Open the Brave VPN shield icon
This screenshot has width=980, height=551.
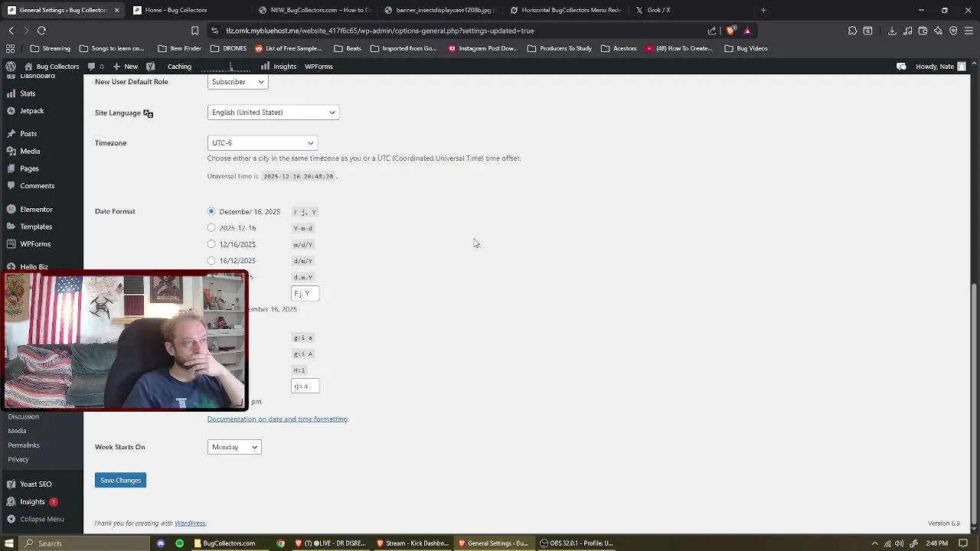click(953, 31)
